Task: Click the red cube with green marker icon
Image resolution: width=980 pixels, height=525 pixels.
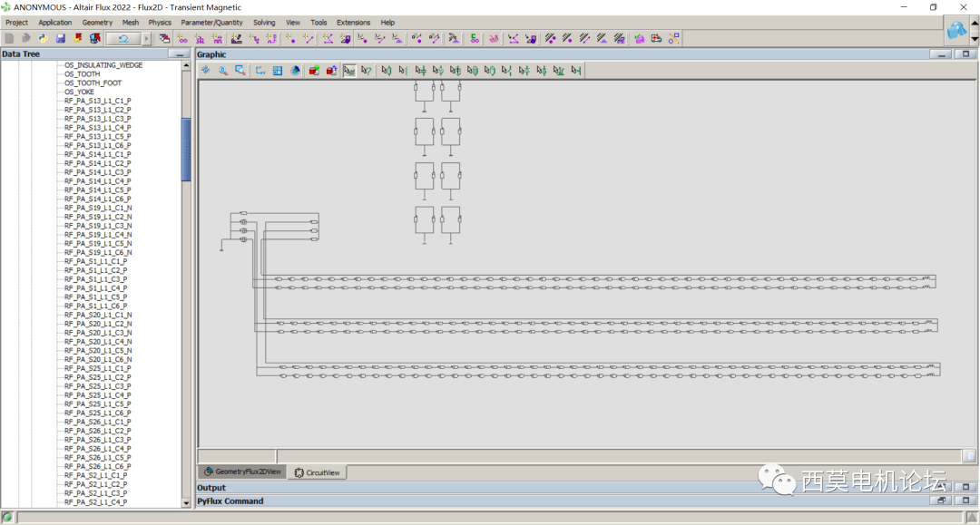Action: point(314,71)
